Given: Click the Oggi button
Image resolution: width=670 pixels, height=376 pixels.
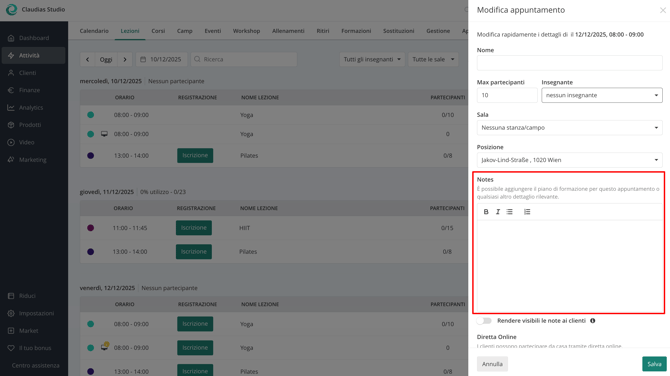Looking at the screenshot, I should (106, 59).
